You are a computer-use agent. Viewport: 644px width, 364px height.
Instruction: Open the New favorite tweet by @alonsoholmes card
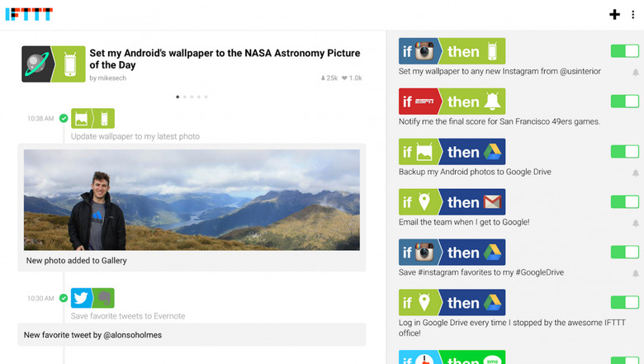[x=192, y=335]
